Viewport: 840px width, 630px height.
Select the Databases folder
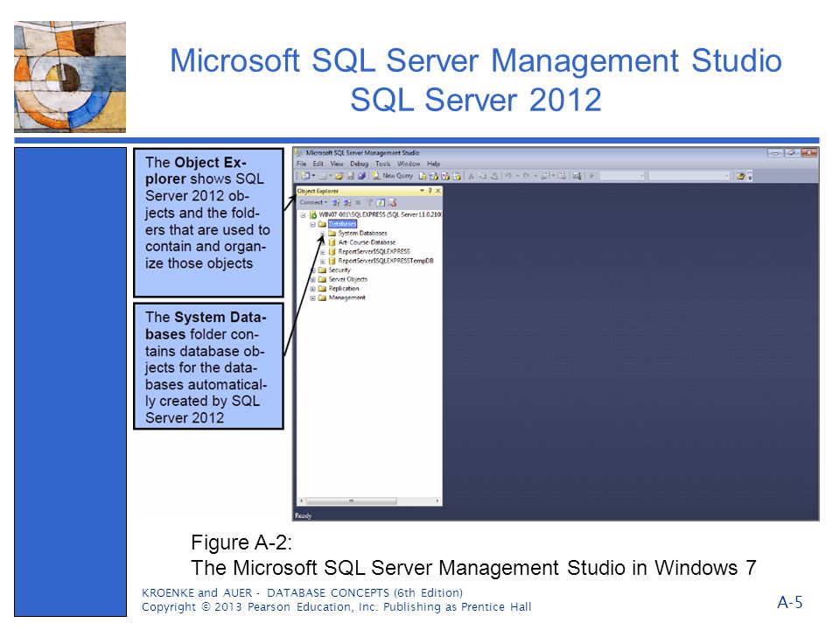pyautogui.click(x=342, y=224)
